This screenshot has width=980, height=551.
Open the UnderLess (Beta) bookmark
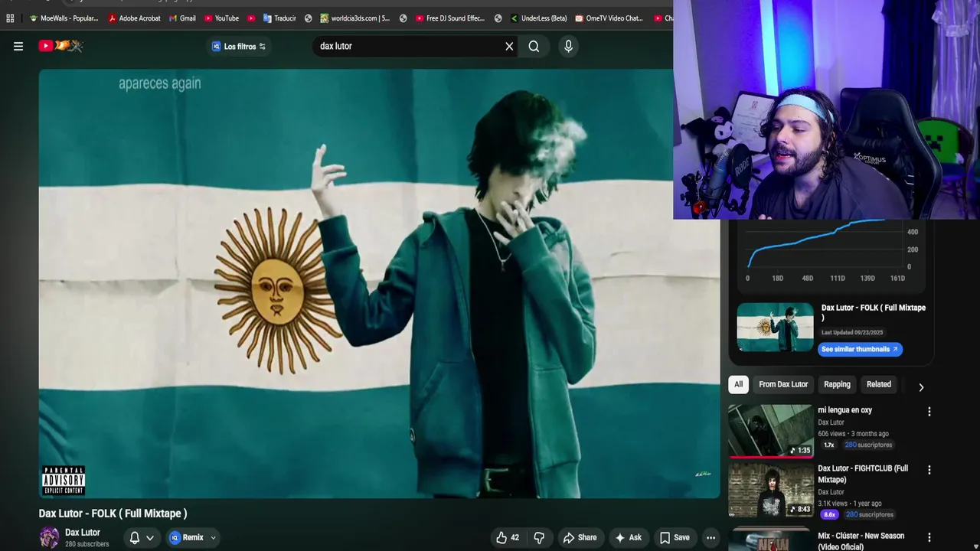pos(538,18)
